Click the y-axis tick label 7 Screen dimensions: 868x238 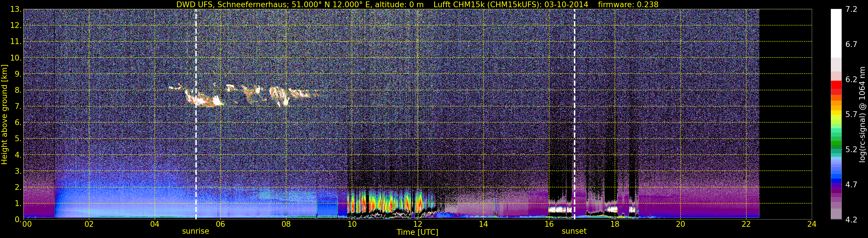pos(18,106)
